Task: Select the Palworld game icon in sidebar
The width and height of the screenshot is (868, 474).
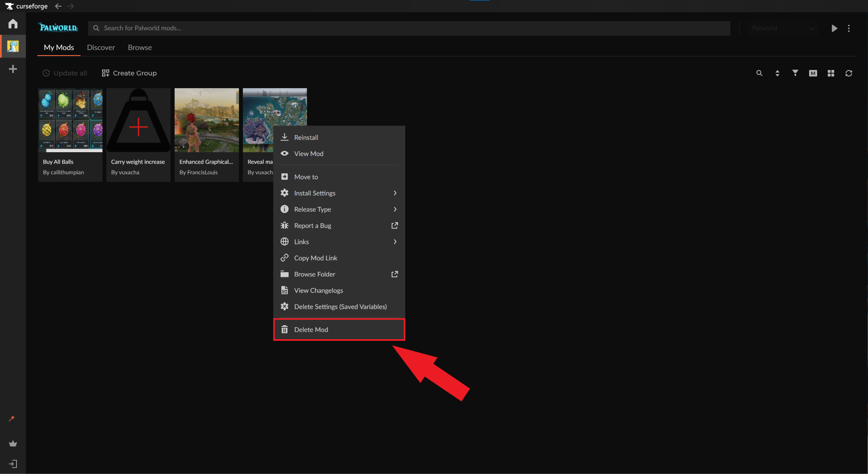Action: 13,46
